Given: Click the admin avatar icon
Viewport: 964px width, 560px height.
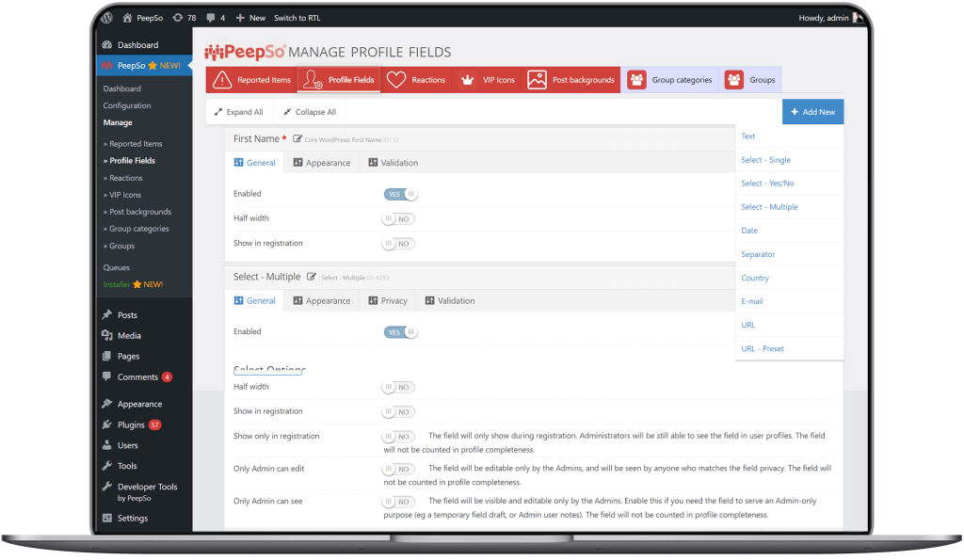Looking at the screenshot, I should tap(858, 18).
